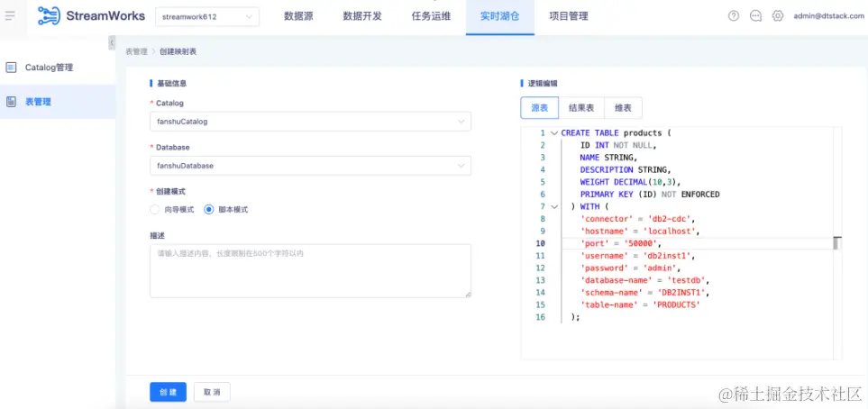Click the 表管理 sidebar icon
This screenshot has width=868, height=409.
tap(11, 102)
